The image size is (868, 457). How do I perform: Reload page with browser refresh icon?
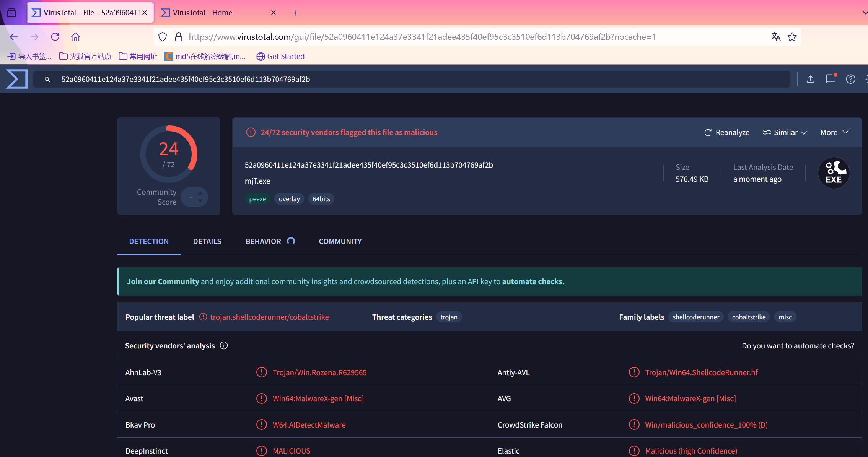55,37
